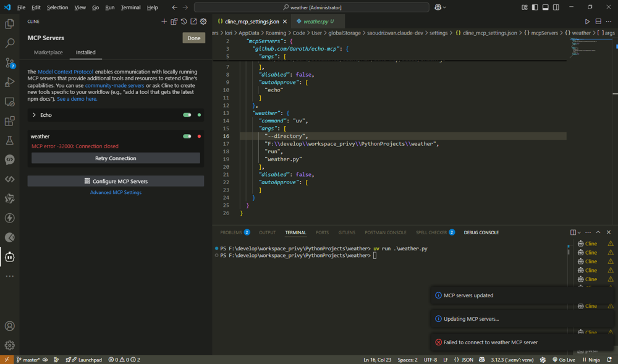Image resolution: width=618 pixels, height=364 pixels.
Task: Click the Run file play icon in editor
Action: click(587, 22)
